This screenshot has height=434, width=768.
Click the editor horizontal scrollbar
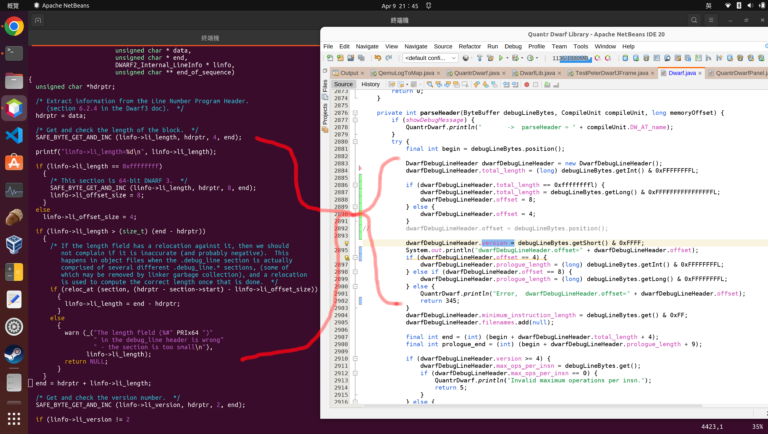click(x=533, y=406)
